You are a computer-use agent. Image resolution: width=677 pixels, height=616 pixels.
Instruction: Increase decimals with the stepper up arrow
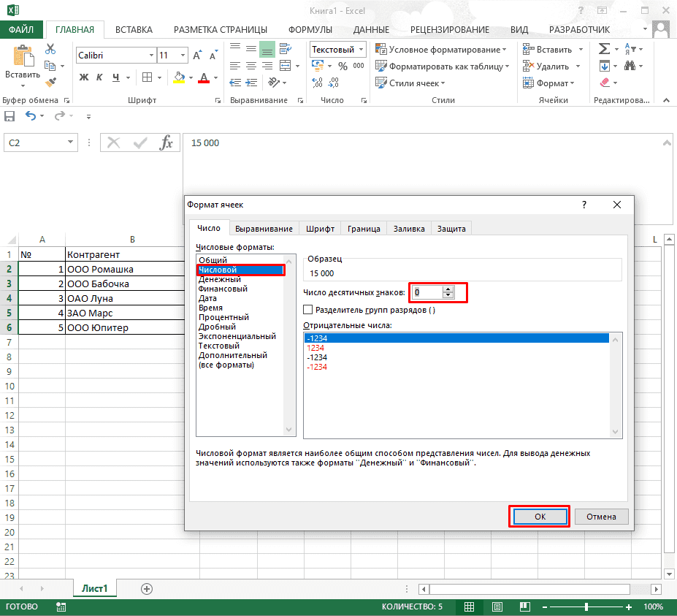[448, 288]
